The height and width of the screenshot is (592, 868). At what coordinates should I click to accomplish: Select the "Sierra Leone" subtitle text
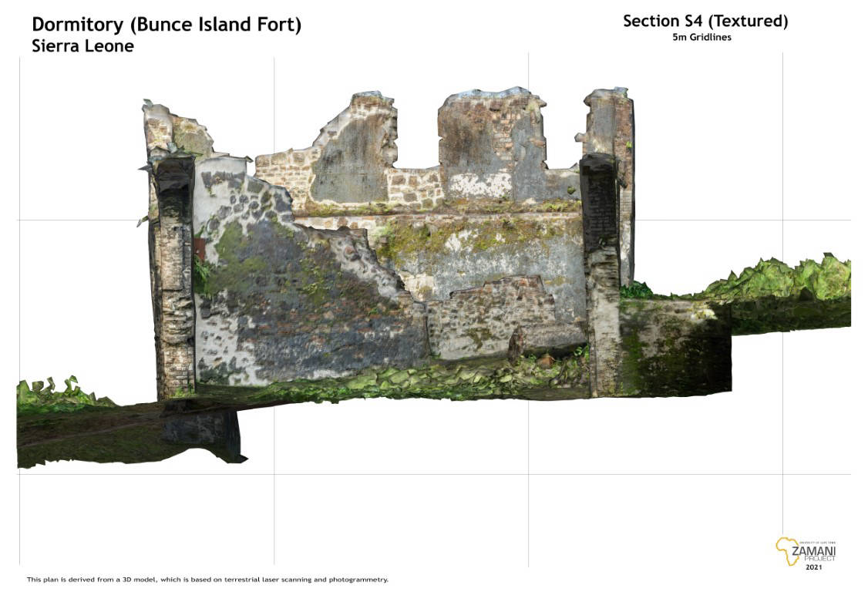coord(82,46)
